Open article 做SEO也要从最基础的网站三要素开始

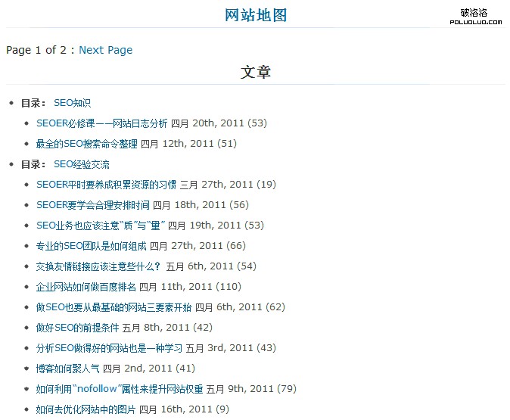(x=114, y=307)
